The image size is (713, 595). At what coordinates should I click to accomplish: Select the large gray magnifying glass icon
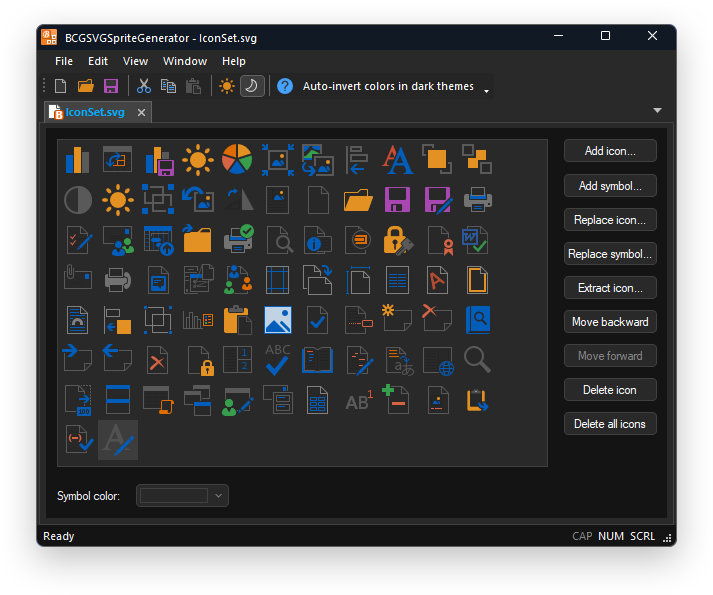pyautogui.click(x=477, y=360)
